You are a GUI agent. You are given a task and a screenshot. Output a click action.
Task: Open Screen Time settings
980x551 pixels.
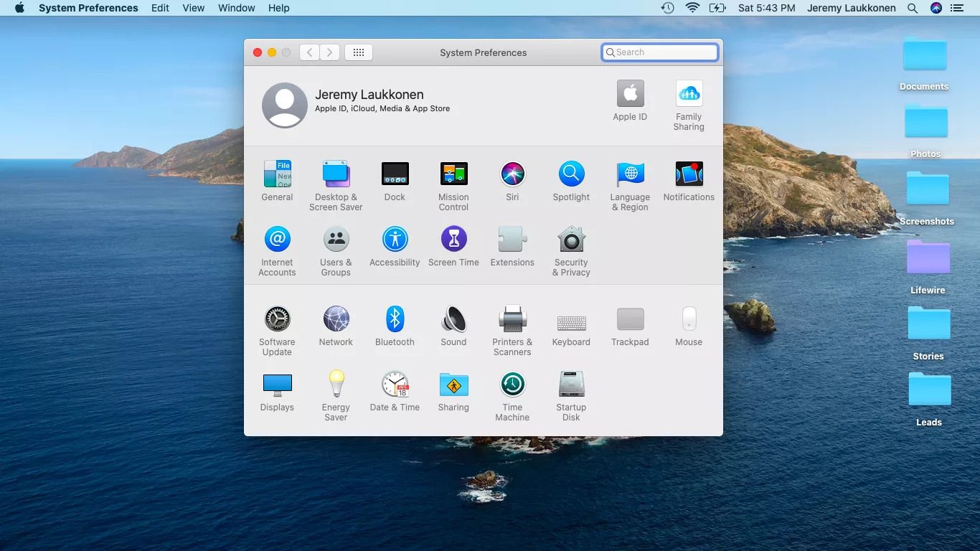[x=453, y=240]
